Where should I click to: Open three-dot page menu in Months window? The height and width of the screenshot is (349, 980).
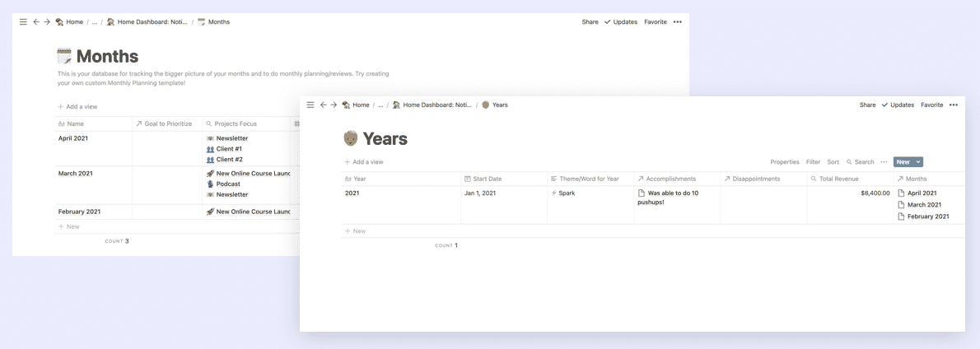[x=678, y=22]
